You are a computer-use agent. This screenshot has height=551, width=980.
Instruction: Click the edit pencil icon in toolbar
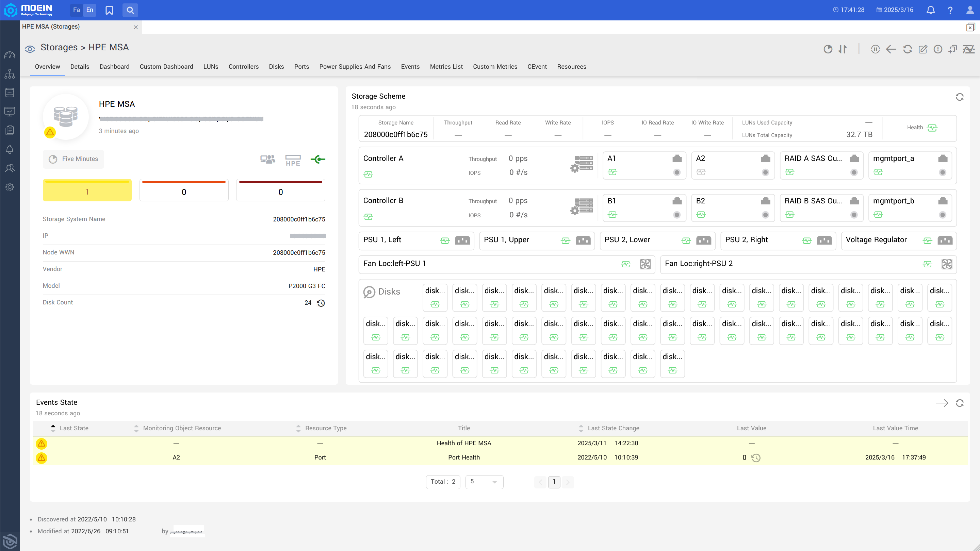(922, 49)
